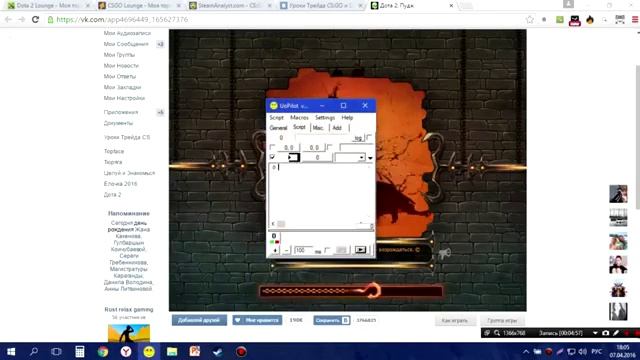Image resolution: width=640 pixels, height=360 pixels.
Task: Open the Chrome hamburger menu
Action: pyautogui.click(x=635, y=20)
